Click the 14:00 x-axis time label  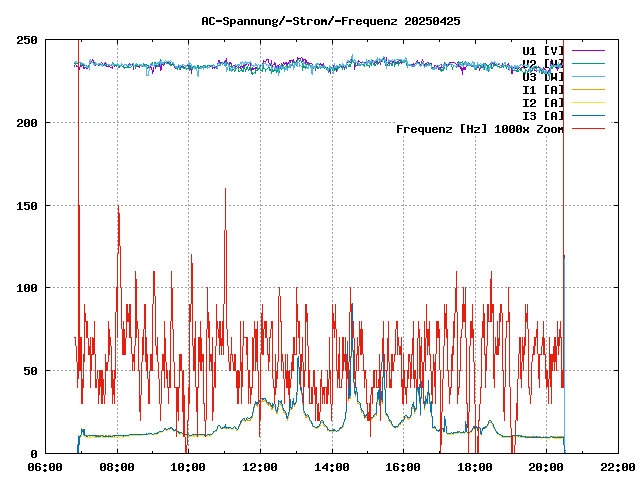point(332,467)
